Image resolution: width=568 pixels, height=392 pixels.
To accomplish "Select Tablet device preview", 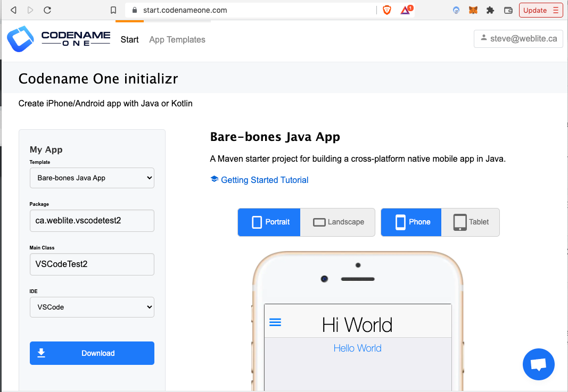I will point(471,222).
